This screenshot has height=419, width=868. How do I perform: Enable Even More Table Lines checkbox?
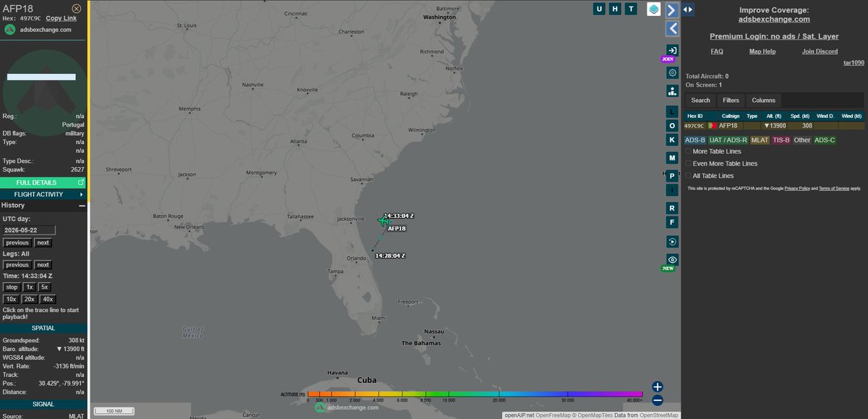pyautogui.click(x=689, y=164)
